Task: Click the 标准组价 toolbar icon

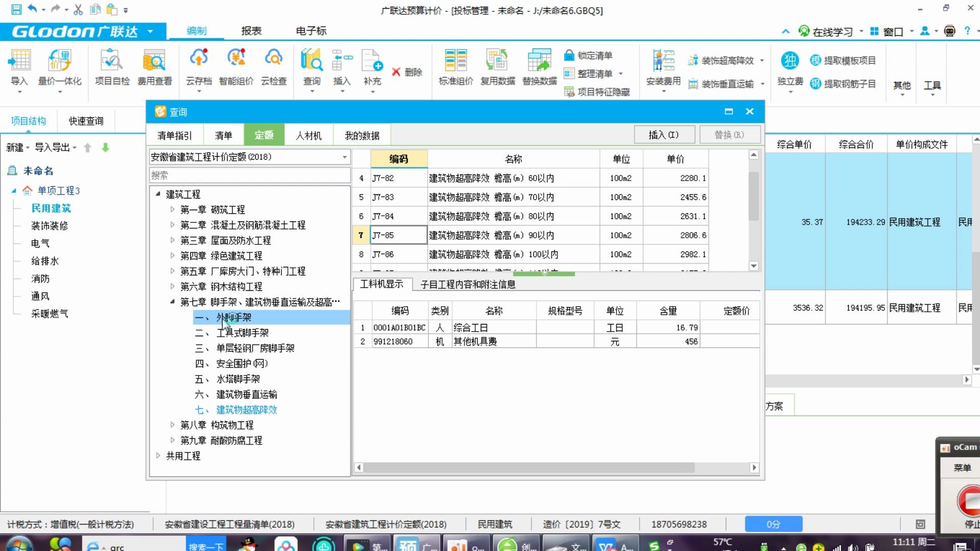Action: 455,61
